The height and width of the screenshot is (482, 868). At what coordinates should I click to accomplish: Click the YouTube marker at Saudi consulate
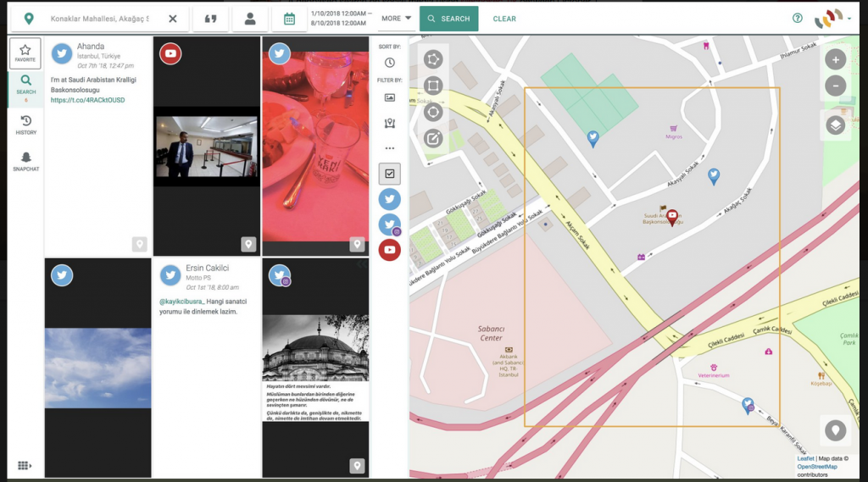click(672, 217)
